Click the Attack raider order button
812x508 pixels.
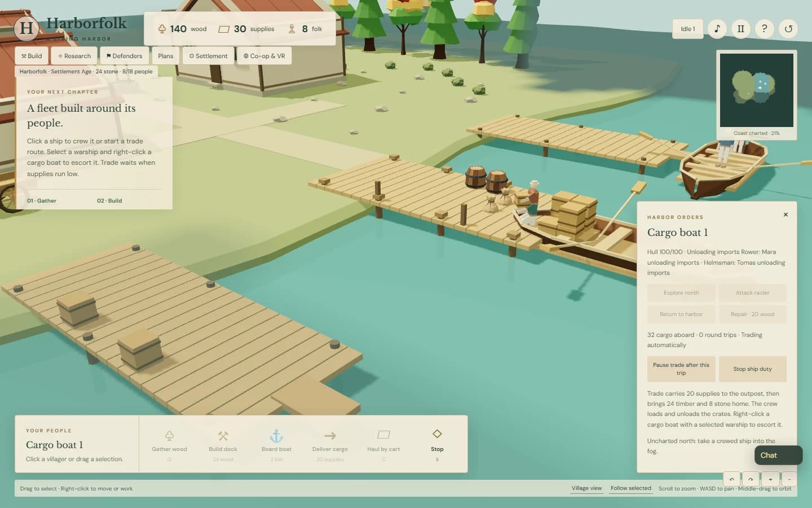752,293
